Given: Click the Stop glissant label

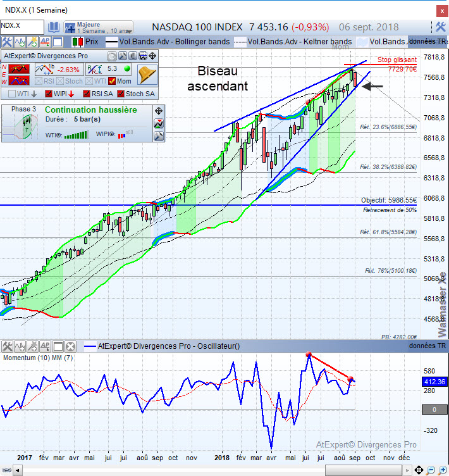Looking at the screenshot, I should tap(397, 59).
